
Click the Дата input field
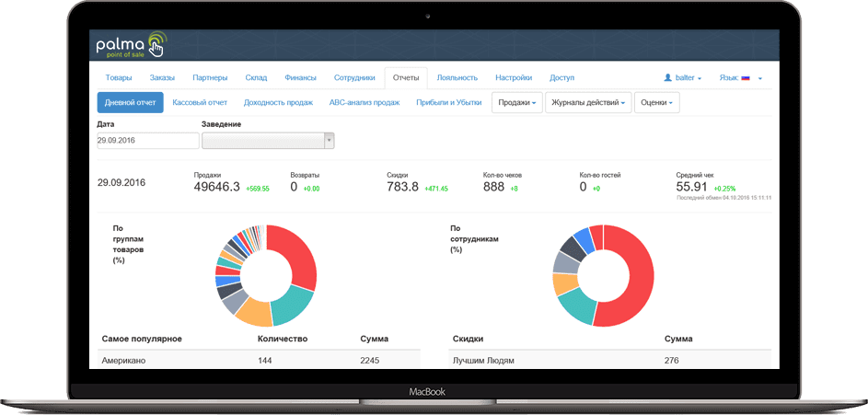pos(148,141)
